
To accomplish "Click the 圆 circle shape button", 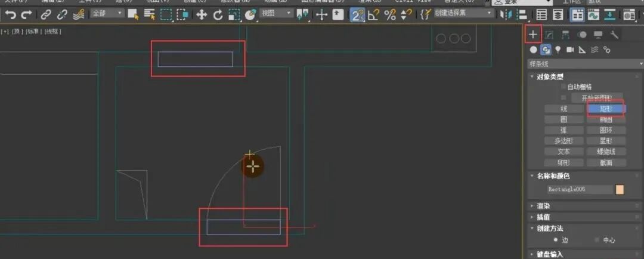I will click(564, 119).
